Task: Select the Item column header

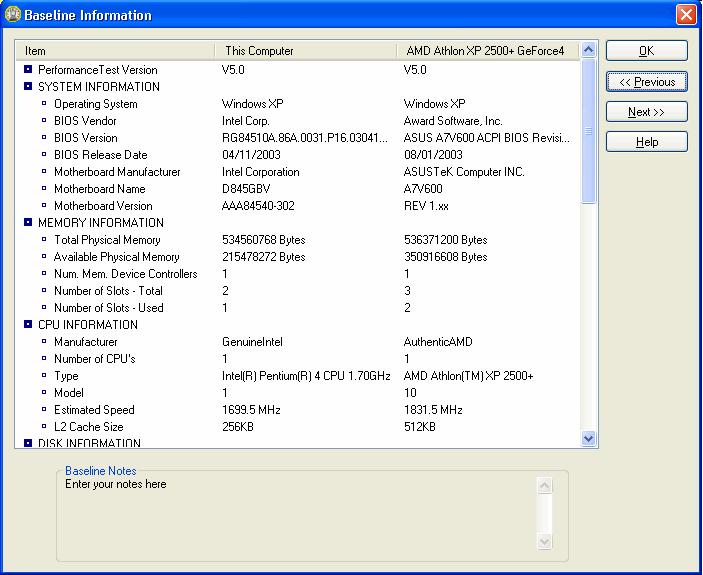Action: pos(115,51)
